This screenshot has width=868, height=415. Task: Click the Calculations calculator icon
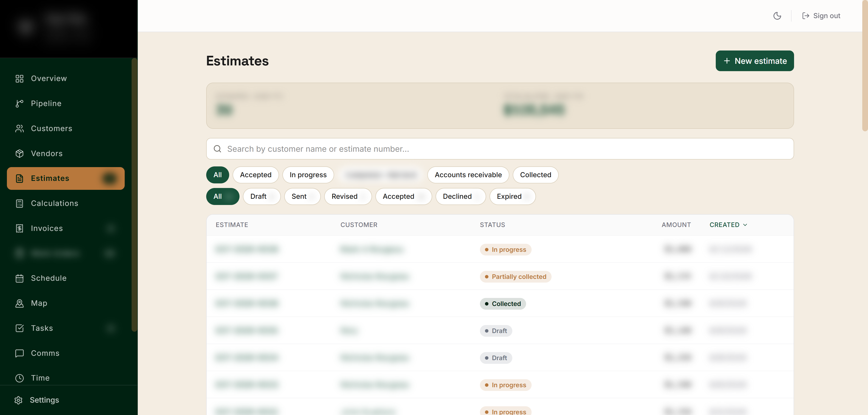tap(20, 203)
